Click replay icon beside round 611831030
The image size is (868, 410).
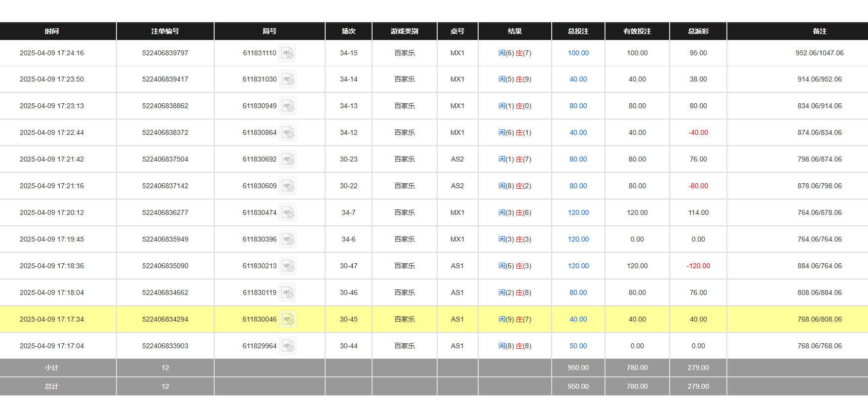coord(288,79)
